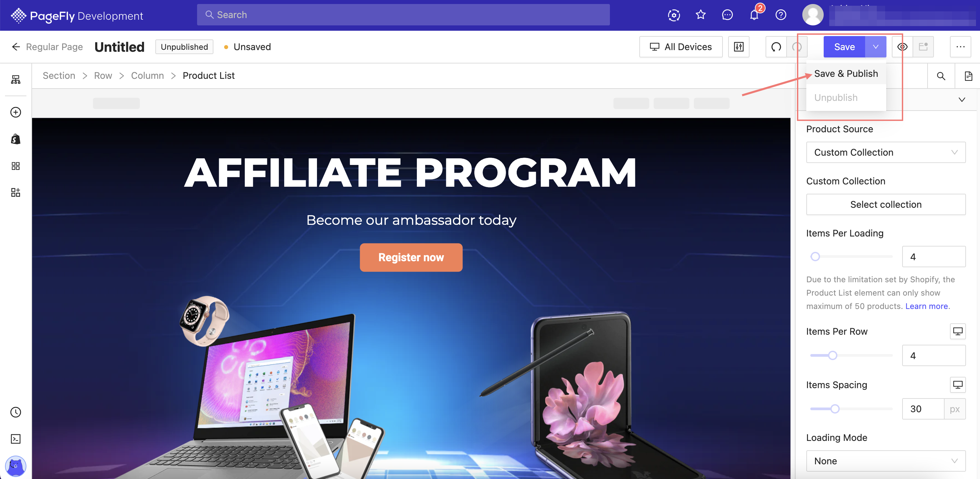The height and width of the screenshot is (479, 980).
Task: Expand the Product Source dropdown
Action: click(886, 152)
